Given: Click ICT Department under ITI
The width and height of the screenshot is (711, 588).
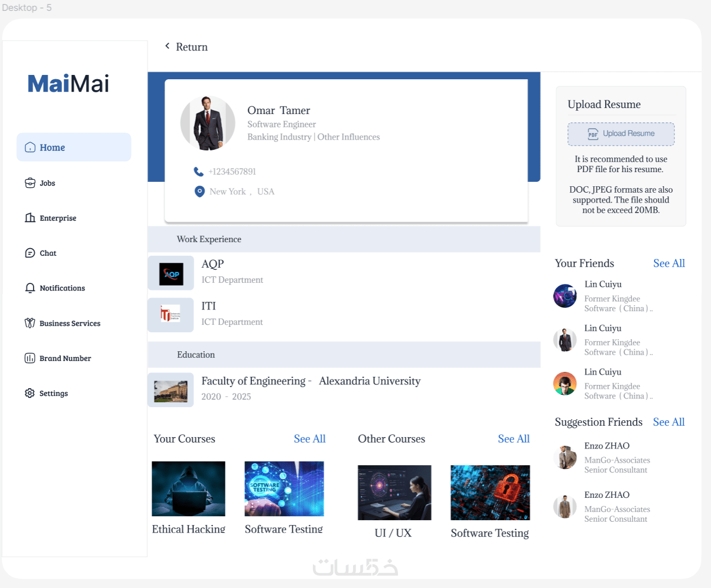Looking at the screenshot, I should 232,322.
